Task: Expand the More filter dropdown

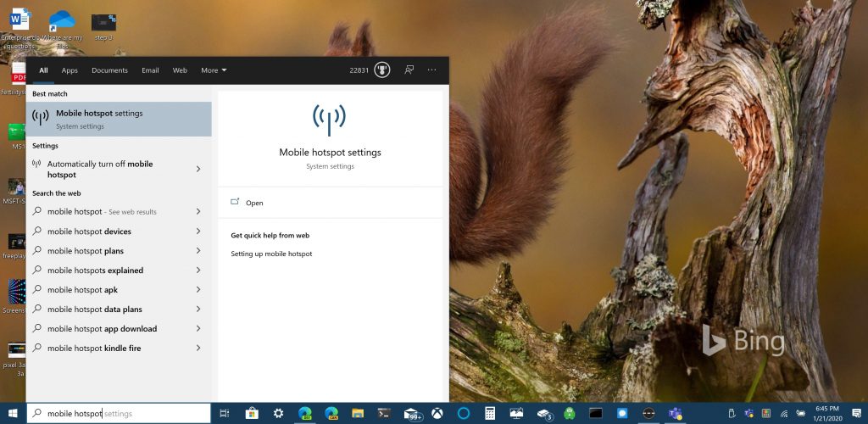Action: 214,70
